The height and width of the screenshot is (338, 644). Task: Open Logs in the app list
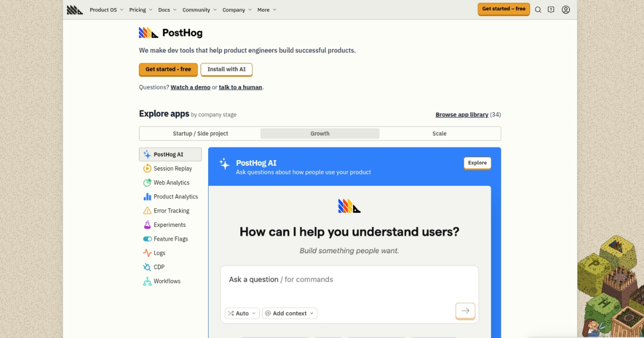pyautogui.click(x=170, y=253)
